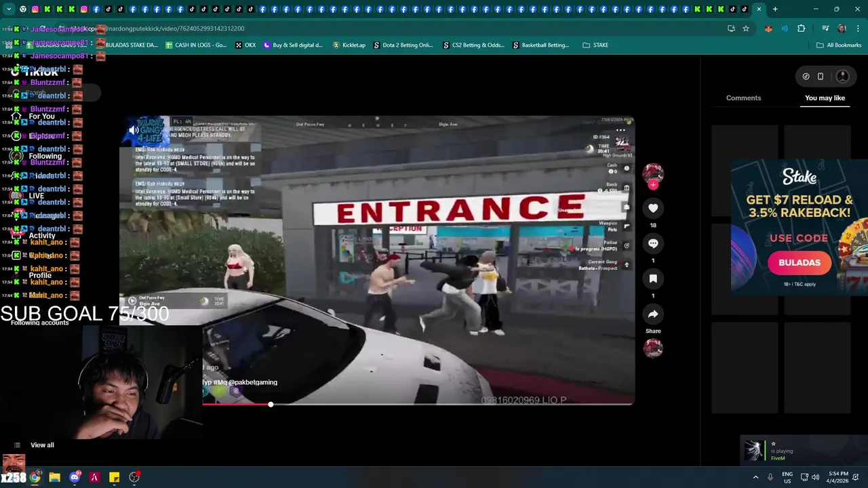Open Chrome from the taskbar
Viewport: 868px width, 488px height.
[35, 477]
